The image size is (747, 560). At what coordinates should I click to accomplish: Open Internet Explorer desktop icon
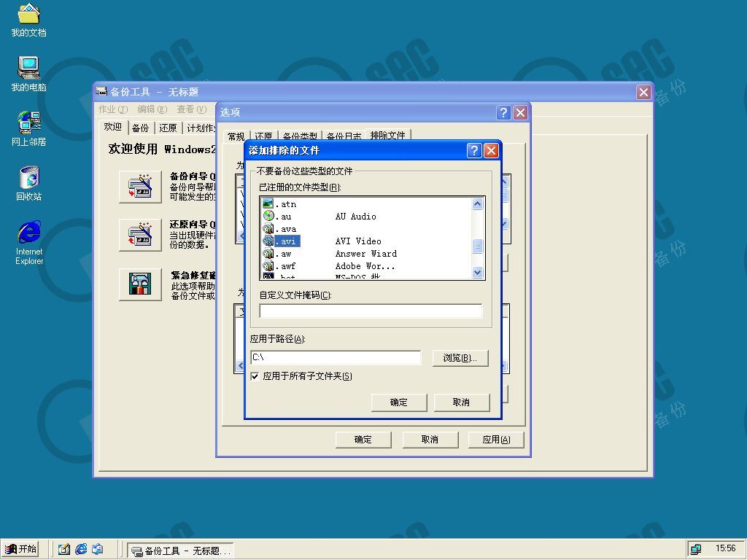point(29,242)
